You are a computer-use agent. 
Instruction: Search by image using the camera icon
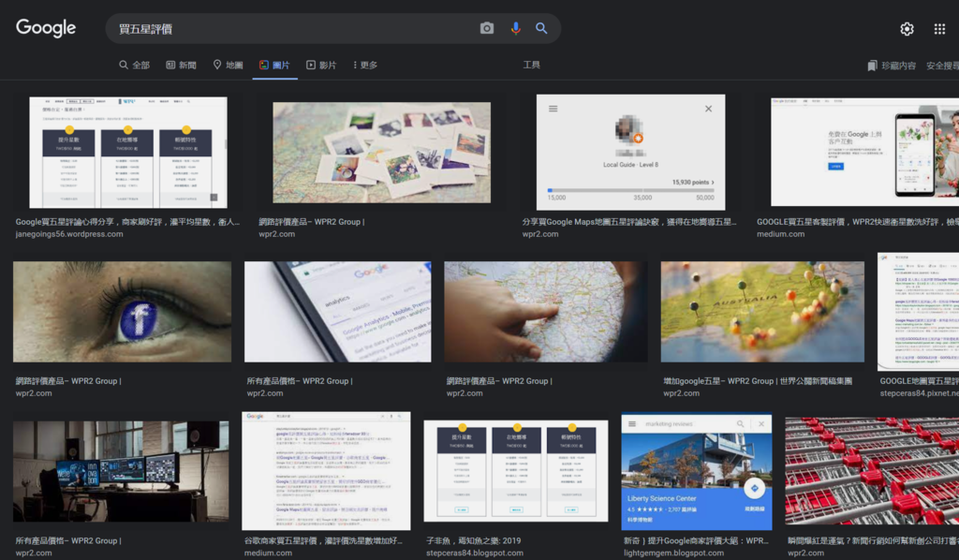(x=487, y=28)
